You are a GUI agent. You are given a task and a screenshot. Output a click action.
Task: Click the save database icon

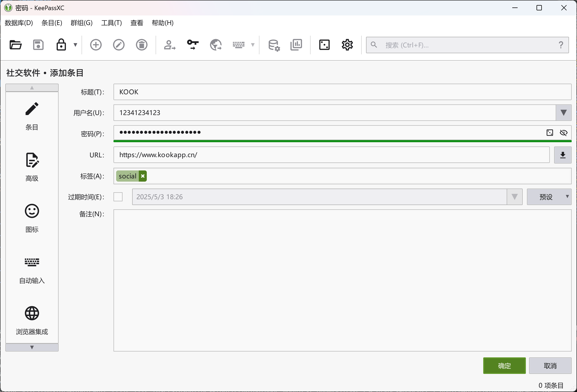[38, 45]
